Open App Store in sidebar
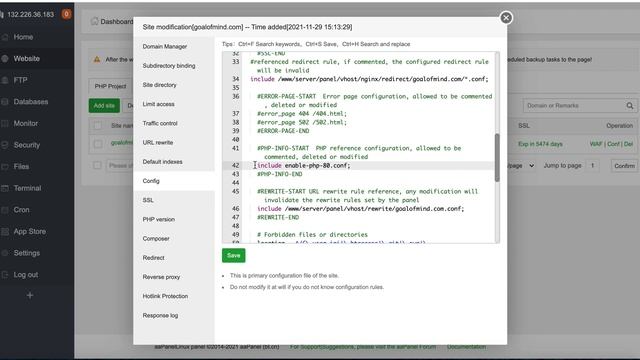Image resolution: width=640 pixels, height=360 pixels. 30,231
